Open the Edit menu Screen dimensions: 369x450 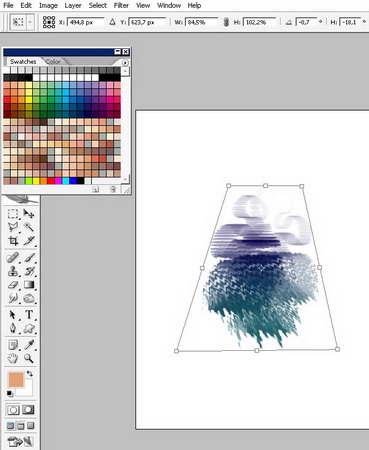pyautogui.click(x=26, y=5)
